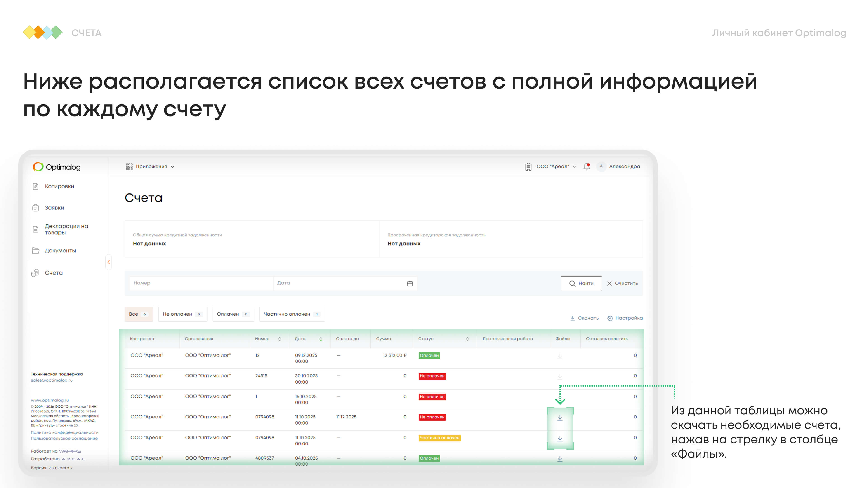Sort the table by Номер column

(x=279, y=339)
